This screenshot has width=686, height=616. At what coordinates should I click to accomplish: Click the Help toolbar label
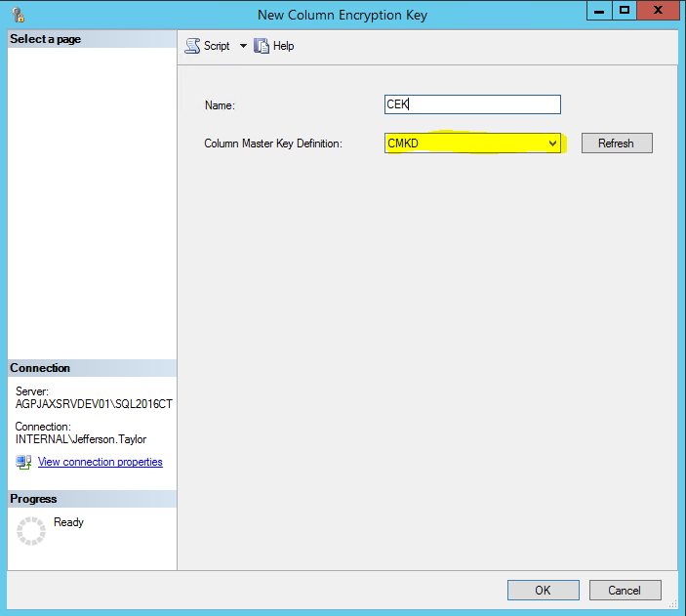(284, 46)
